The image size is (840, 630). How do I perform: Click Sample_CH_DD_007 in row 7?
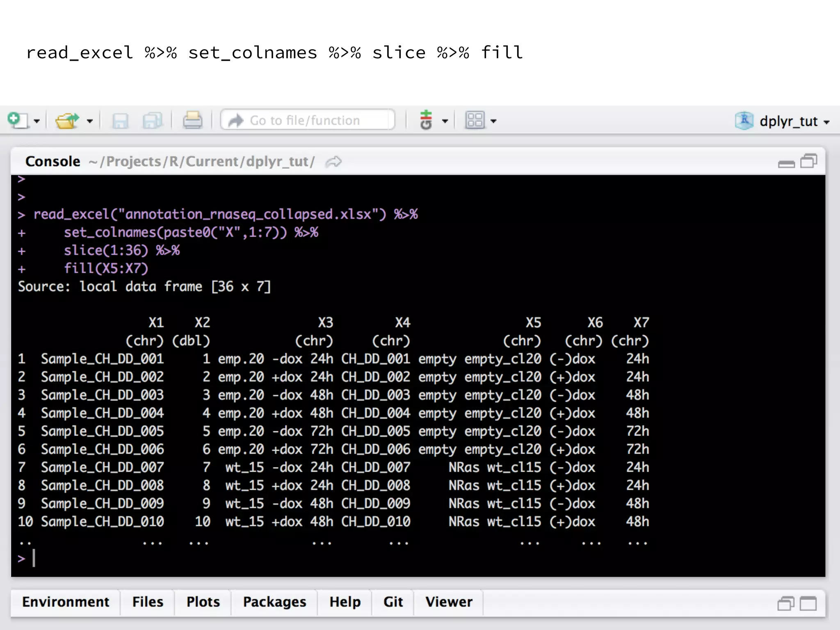click(x=103, y=468)
